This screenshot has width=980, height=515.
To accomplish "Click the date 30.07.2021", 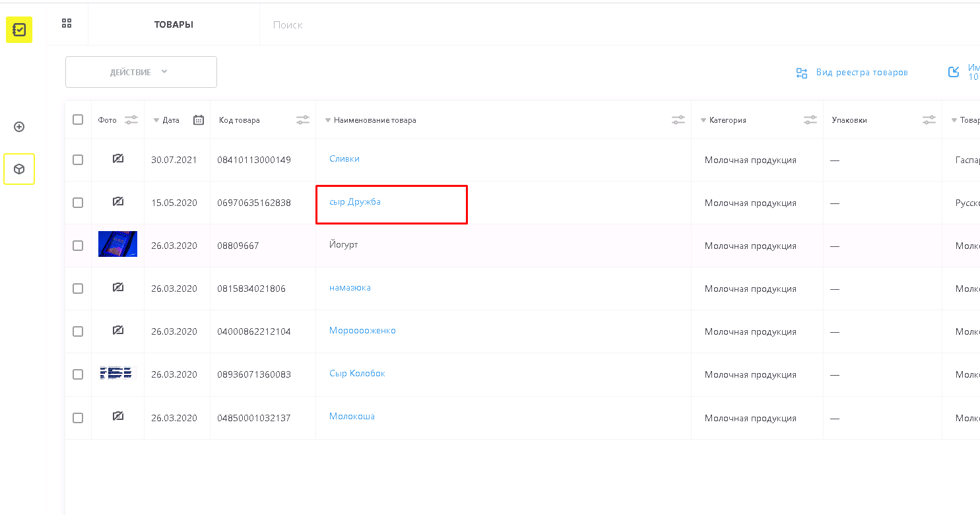I will click(174, 160).
